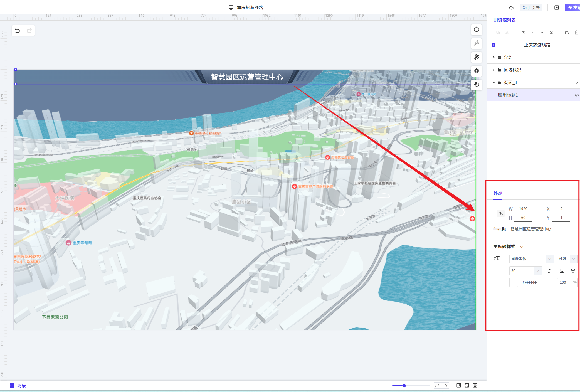
Task: Apply underline to main title
Action: point(562,271)
